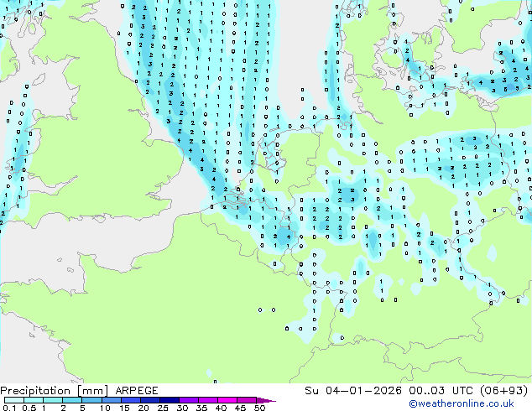Select the 0.5–1 mm legend swatch
This screenshot has width=532, height=411.
[x=34, y=400]
